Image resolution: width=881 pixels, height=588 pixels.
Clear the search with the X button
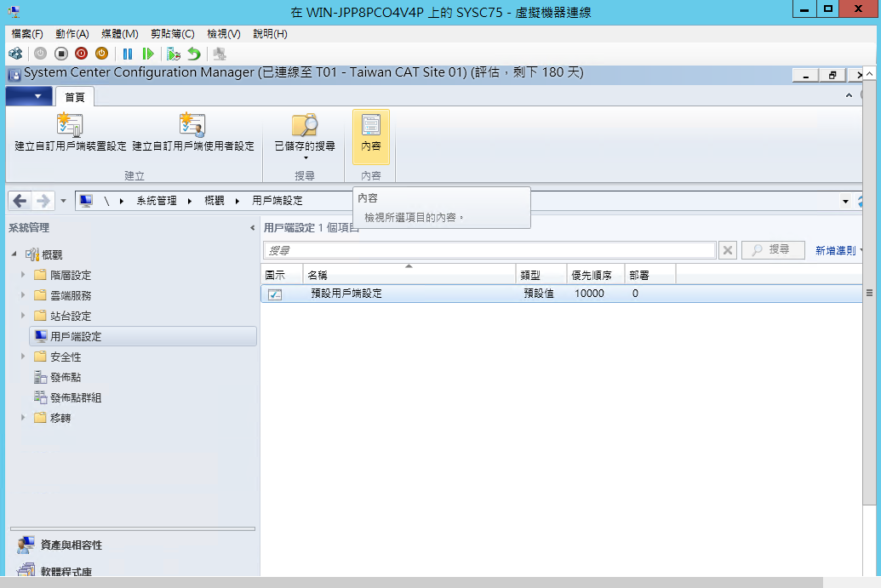(x=728, y=250)
